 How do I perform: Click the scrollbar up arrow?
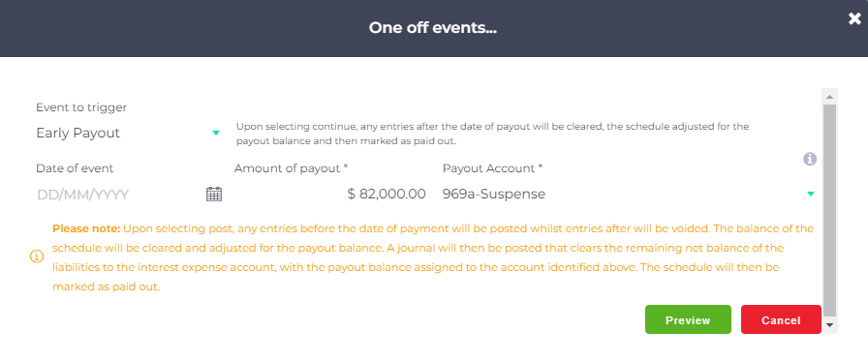pos(829,97)
